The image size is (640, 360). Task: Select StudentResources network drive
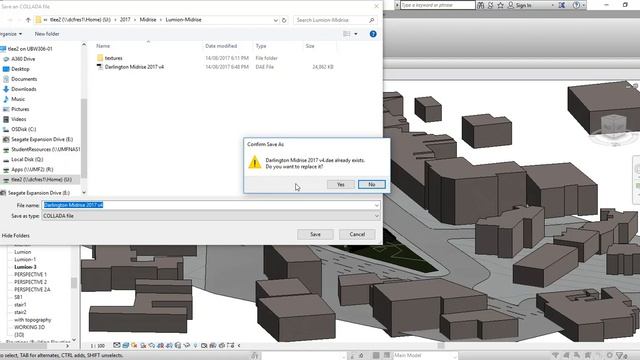(x=45, y=149)
